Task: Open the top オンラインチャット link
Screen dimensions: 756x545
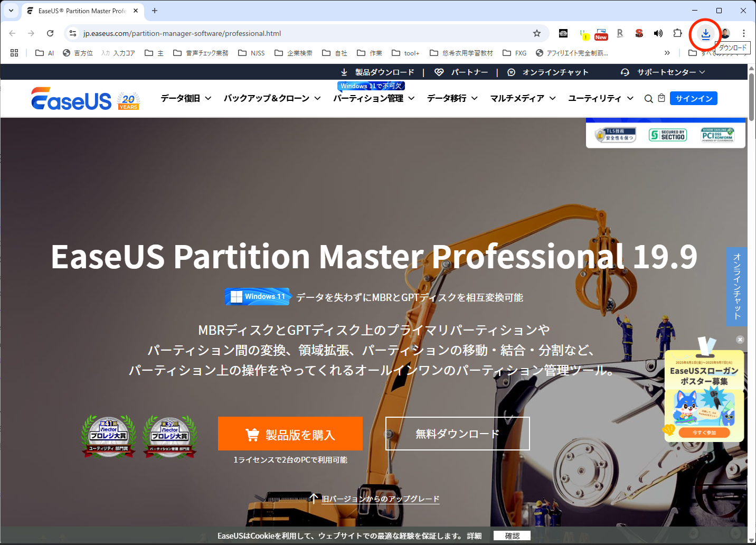Action: tap(548, 72)
